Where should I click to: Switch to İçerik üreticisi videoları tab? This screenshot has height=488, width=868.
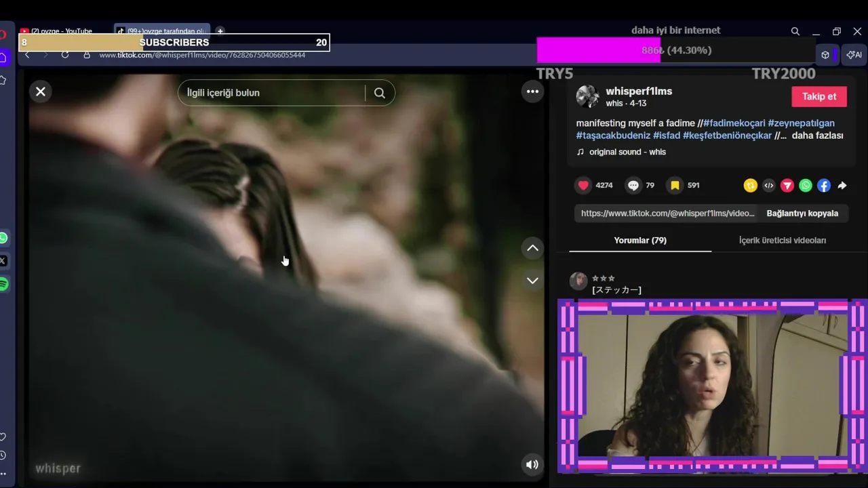[783, 240]
